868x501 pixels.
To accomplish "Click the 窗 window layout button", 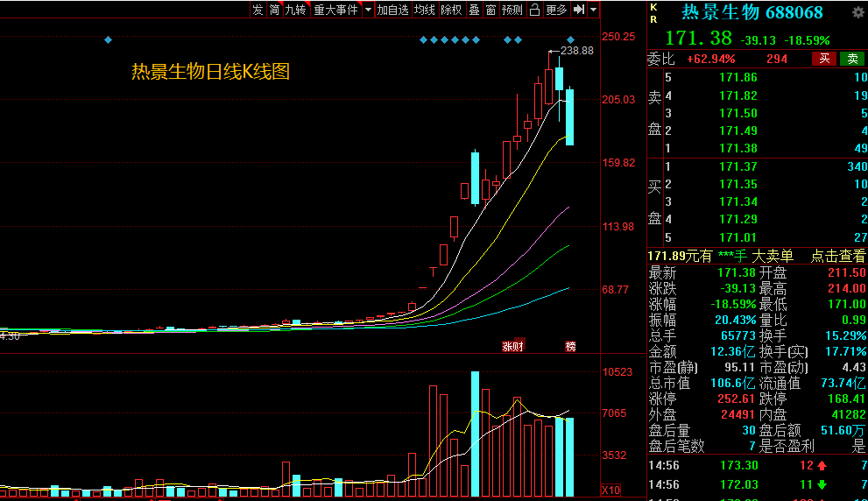I will [491, 10].
